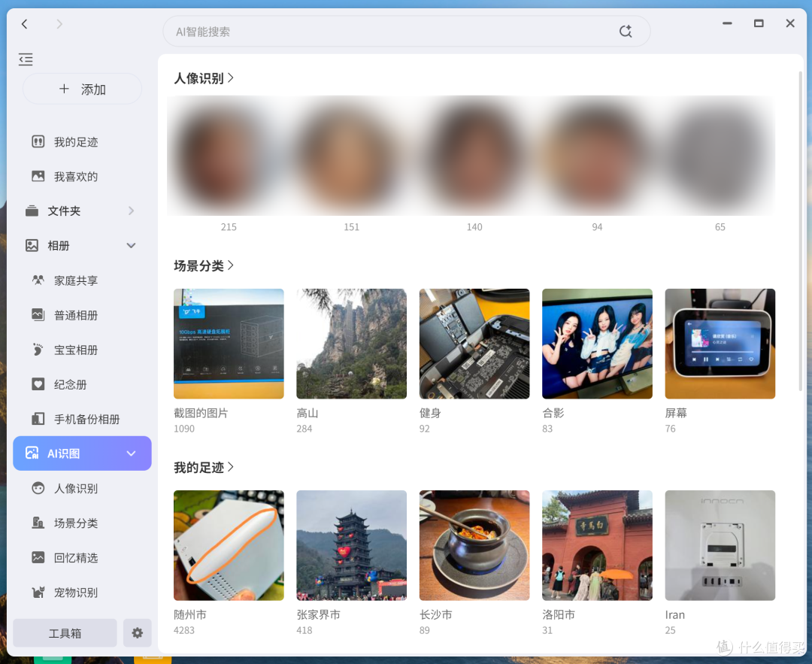Collapse the 相册 section chevron
This screenshot has width=812, height=664.
pos(131,245)
